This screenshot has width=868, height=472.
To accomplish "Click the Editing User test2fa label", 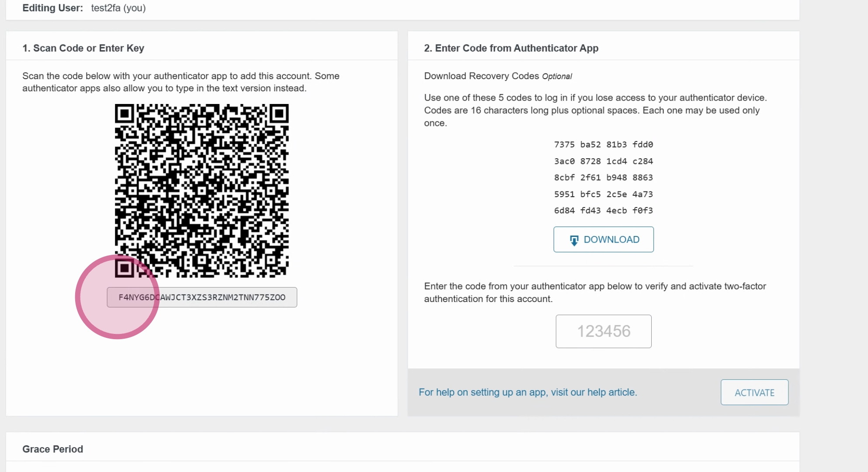I will click(x=84, y=8).
